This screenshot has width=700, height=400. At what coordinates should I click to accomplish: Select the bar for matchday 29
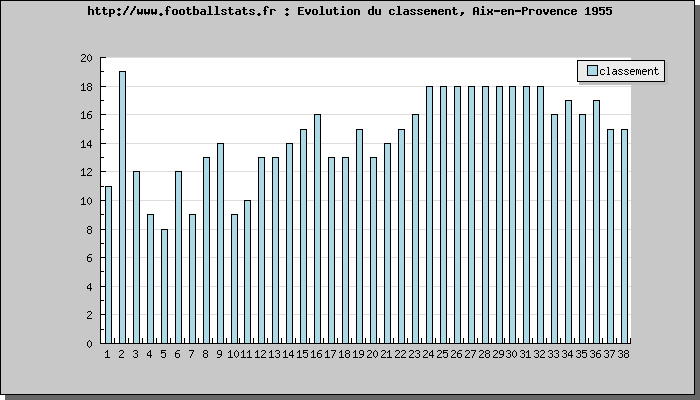point(499,215)
